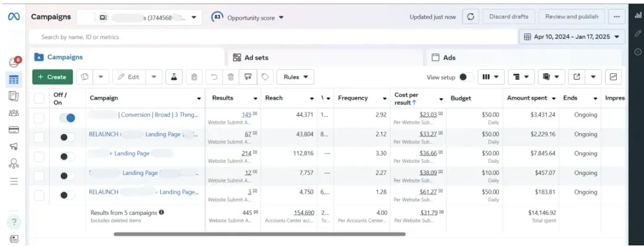Turn on the $183.81 spent campaign toggle
Viewport: 644px width, 246px height.
(x=67, y=195)
